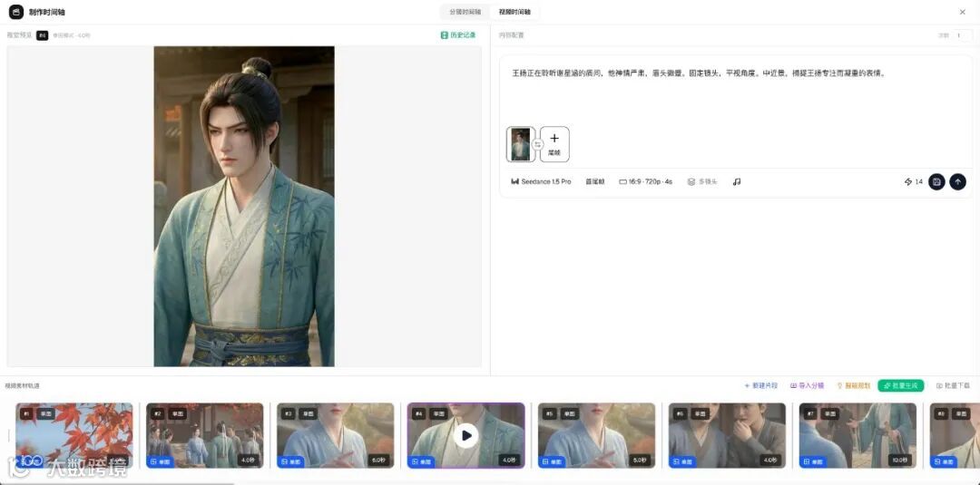
Task: Click the swap frames icon between the frame slots
Action: point(537,144)
